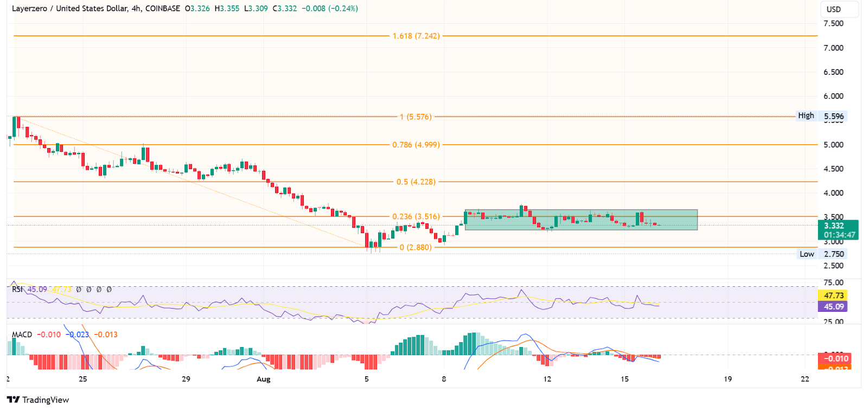The width and height of the screenshot is (868, 411).
Task: Click the 19 date on the time axis
Action: (x=728, y=379)
